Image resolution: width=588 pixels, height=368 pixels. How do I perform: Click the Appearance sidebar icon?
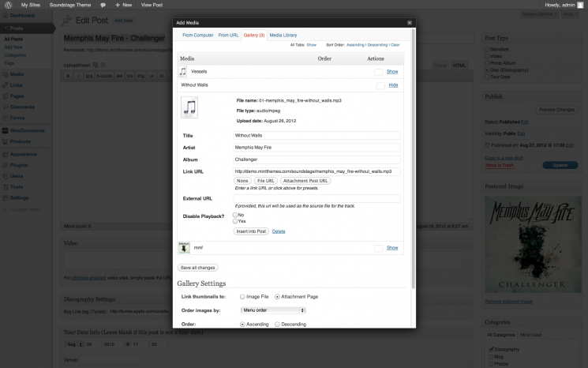[6, 154]
